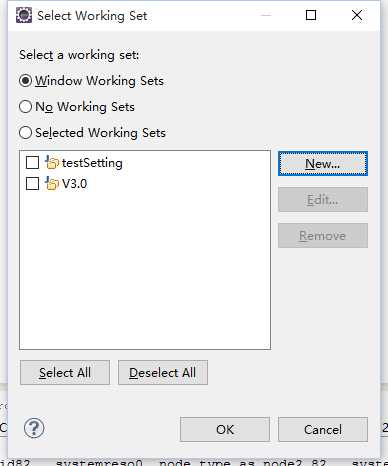Viewport: 388px width, 466px height.
Task: Confirm with the OK button
Action: [225, 429]
